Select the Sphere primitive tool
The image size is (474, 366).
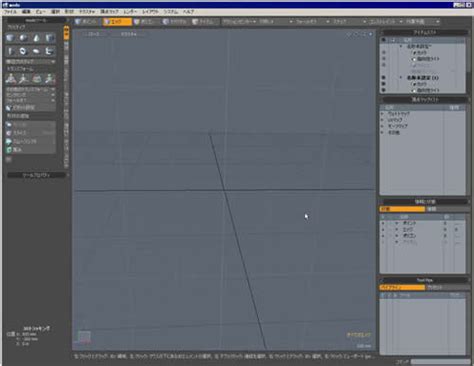pyautogui.click(x=23, y=38)
